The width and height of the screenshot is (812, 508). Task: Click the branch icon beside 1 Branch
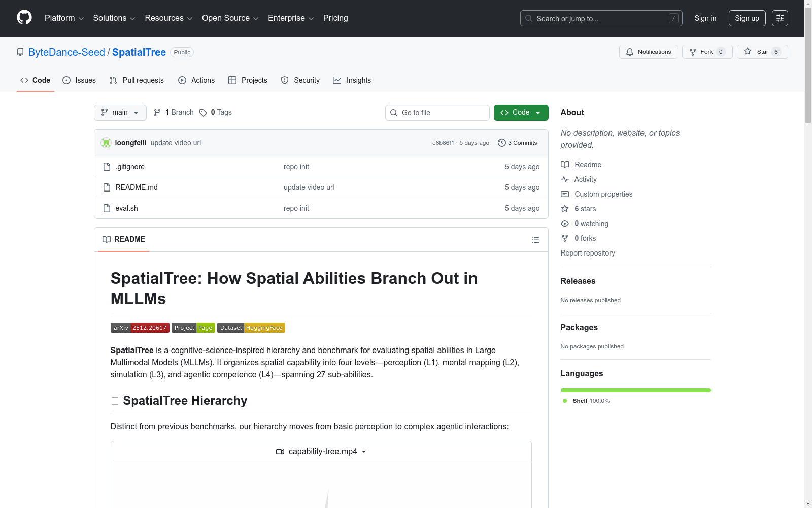click(x=157, y=113)
